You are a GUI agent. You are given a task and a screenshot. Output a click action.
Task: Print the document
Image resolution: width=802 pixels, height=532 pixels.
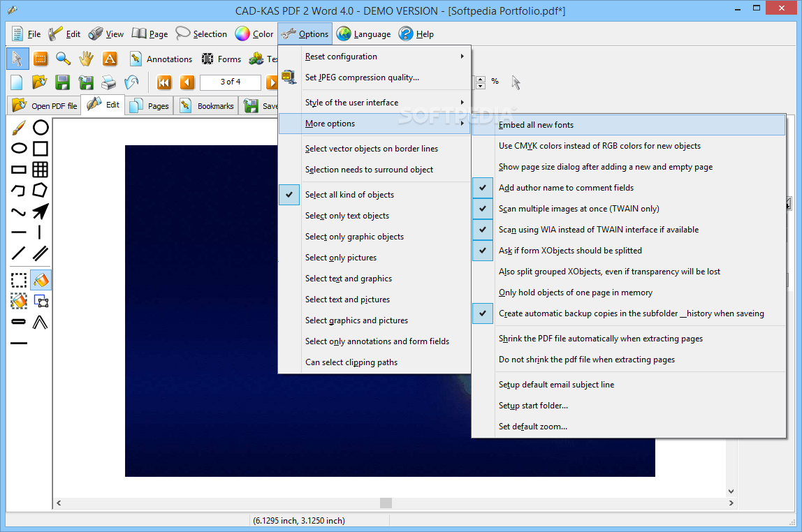[x=108, y=82]
